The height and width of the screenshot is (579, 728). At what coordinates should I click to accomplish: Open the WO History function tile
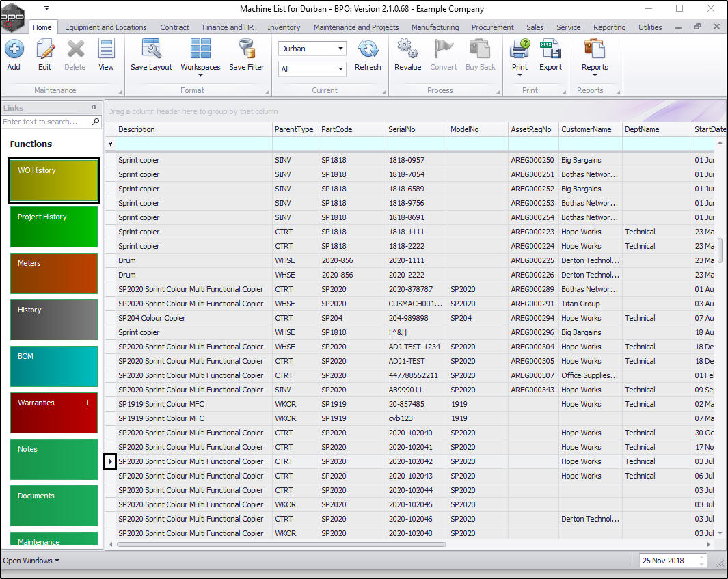pos(54,180)
